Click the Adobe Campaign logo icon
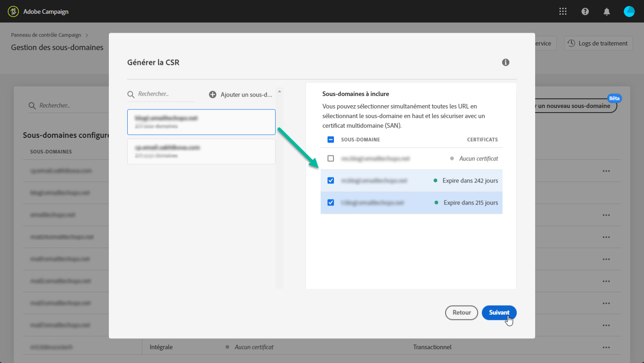The image size is (644, 363). point(14,11)
